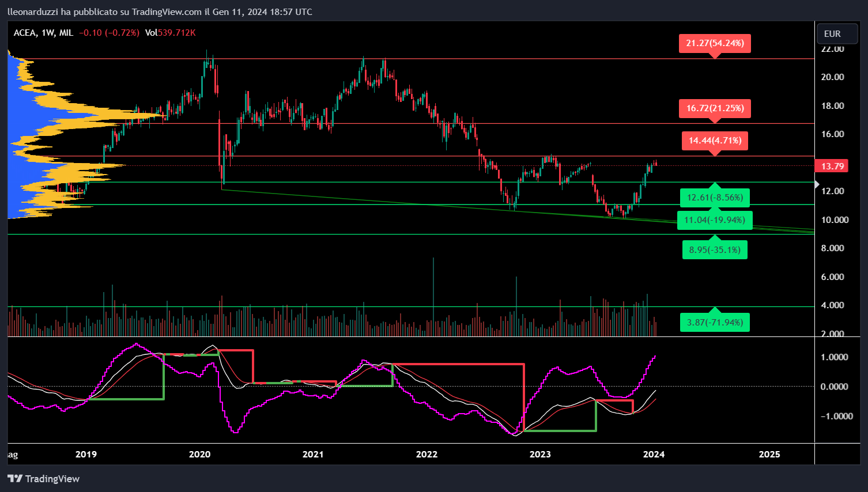Select the 21.27(54.24%) resistance label
This screenshot has width=868, height=492.
click(715, 43)
